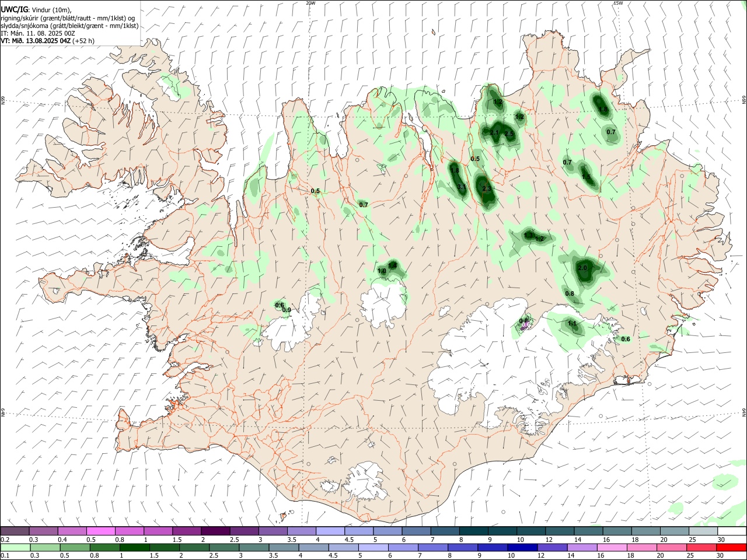The width and height of the screenshot is (747, 560).
Task: Click the '(+52 h)' forecast offset text
Action: click(83, 41)
